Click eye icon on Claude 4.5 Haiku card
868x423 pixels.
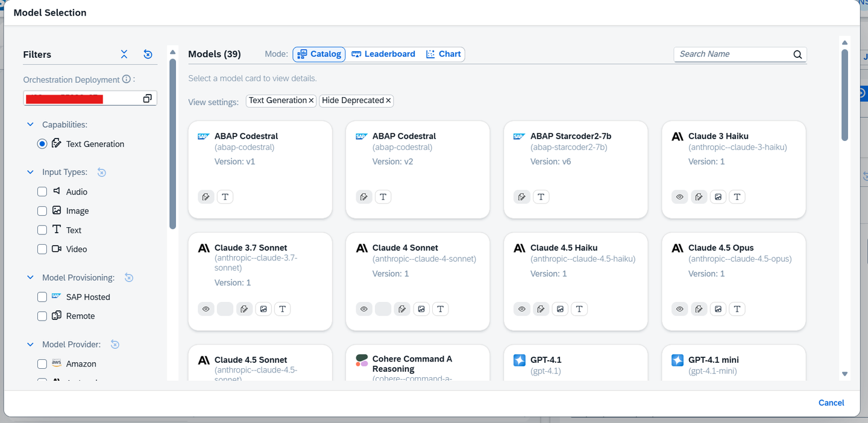(x=522, y=309)
